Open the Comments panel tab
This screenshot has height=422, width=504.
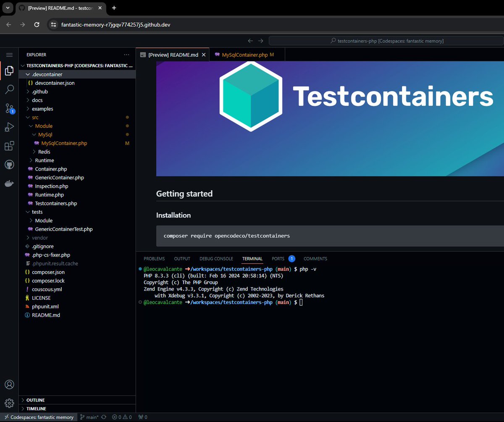click(315, 259)
